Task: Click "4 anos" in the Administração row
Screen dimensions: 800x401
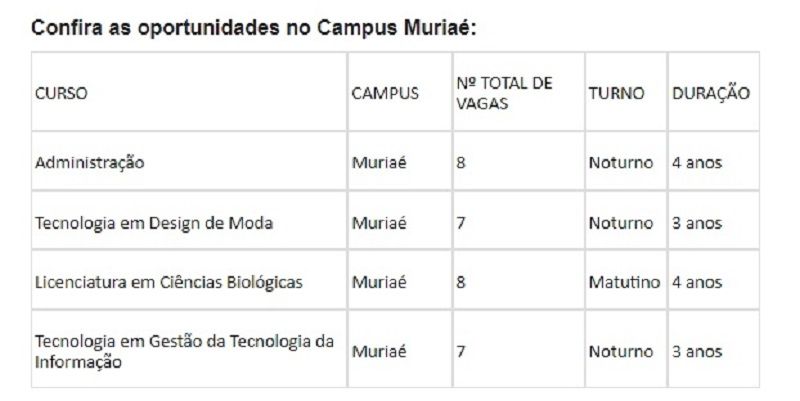Action: 696,162
